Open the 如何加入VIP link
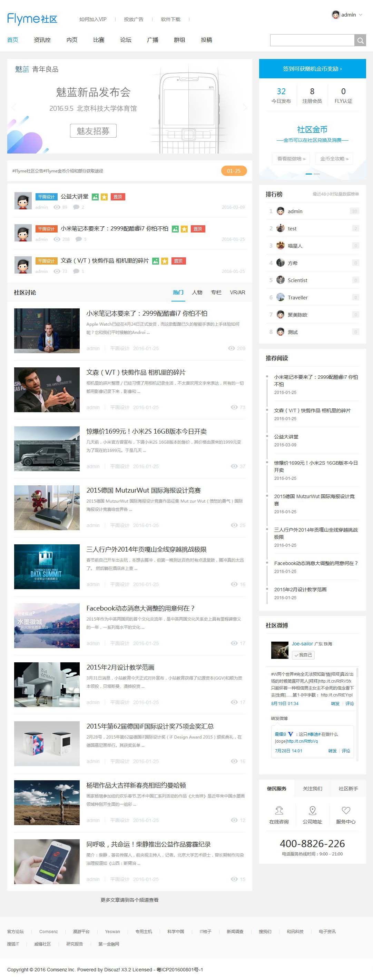The height and width of the screenshot is (980, 373). pyautogui.click(x=93, y=19)
